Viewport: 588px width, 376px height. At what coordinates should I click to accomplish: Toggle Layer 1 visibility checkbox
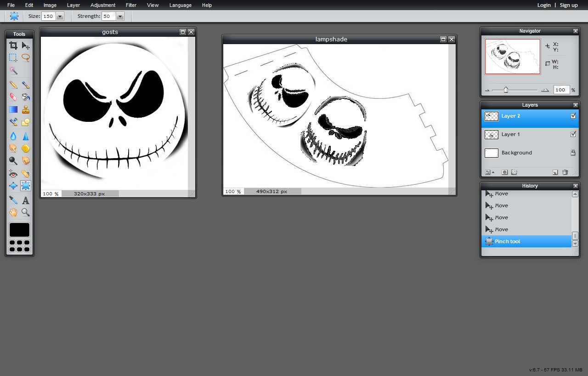(x=573, y=135)
